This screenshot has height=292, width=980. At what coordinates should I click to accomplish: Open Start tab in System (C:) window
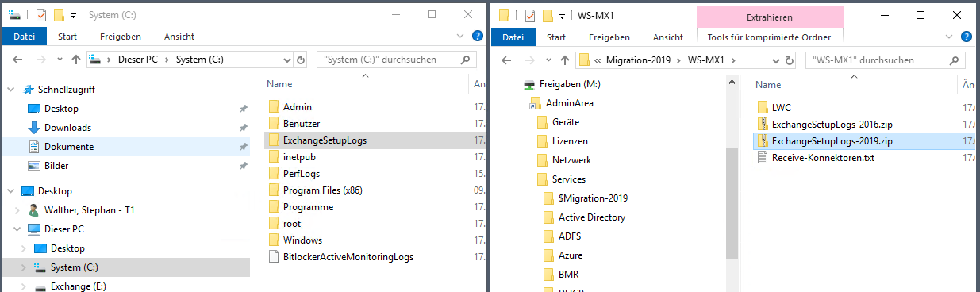[x=67, y=36]
